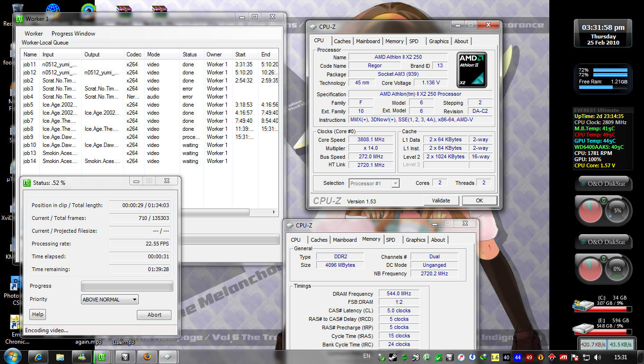Screen dimensions: 644x364
Task: Open the Progress Window menu
Action: point(73,34)
